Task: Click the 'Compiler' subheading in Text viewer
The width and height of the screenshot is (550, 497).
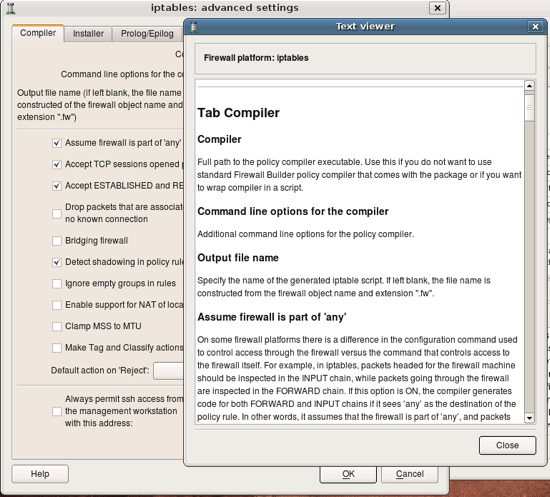Action: point(219,140)
